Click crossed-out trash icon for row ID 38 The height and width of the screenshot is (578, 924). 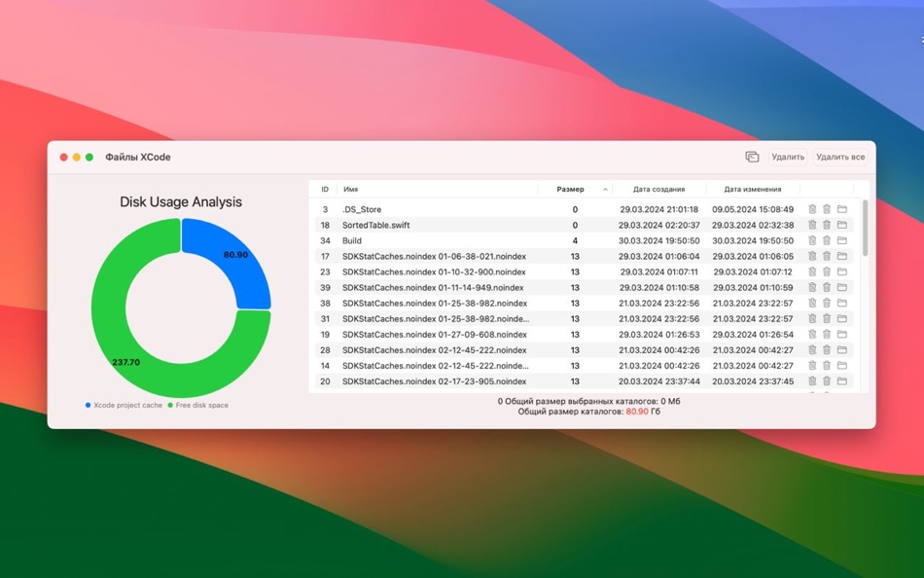click(812, 304)
